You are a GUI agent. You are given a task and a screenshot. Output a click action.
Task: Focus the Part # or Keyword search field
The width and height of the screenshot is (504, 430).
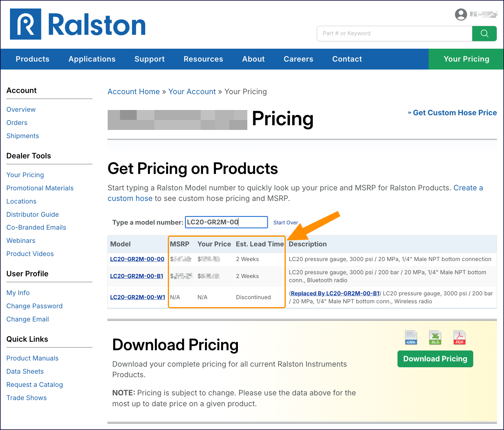click(395, 33)
